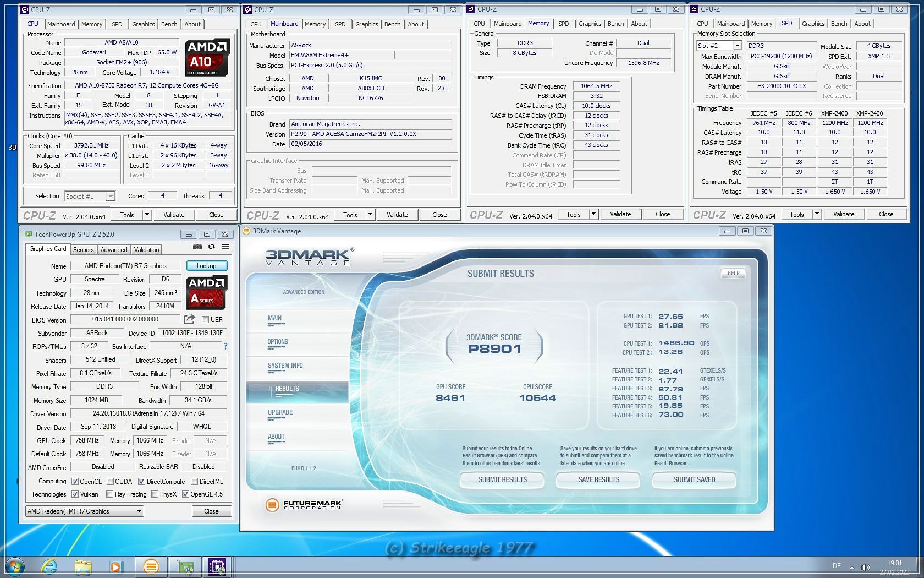
Task: Click the volume speaker tray icon
Action: (x=865, y=567)
